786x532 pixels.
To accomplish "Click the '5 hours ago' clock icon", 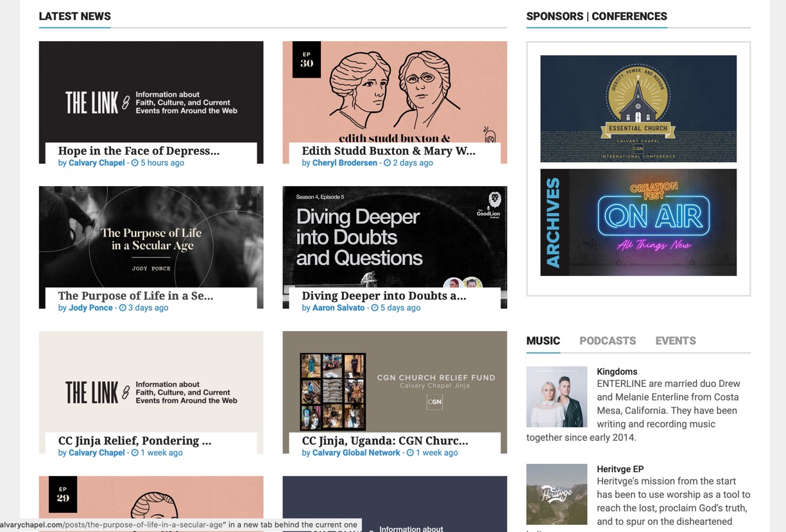I will click(135, 163).
